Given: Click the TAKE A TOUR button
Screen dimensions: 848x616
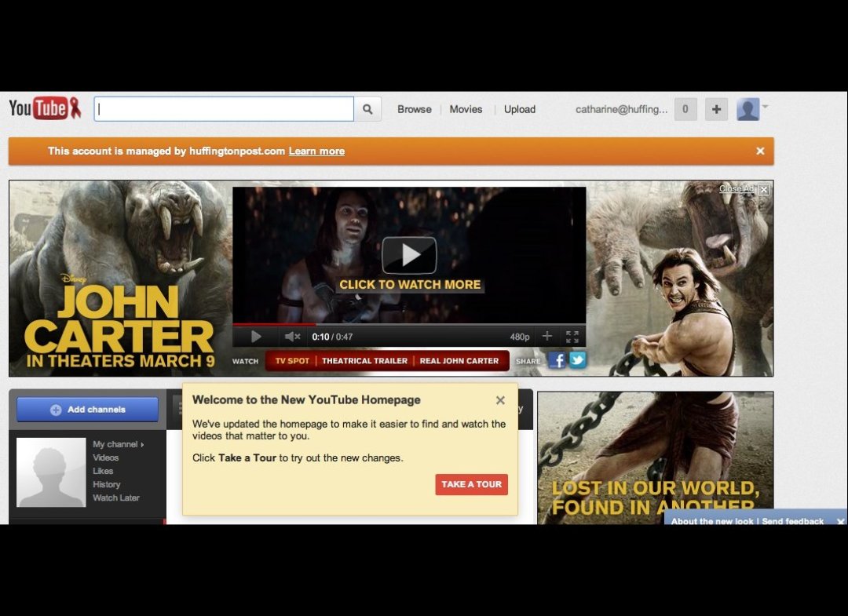Looking at the screenshot, I should tap(472, 485).
